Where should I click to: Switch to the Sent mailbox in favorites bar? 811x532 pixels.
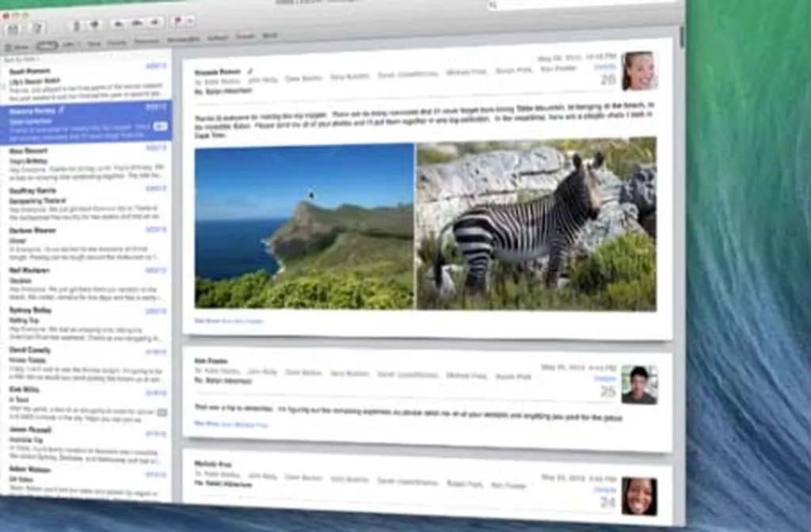click(x=94, y=44)
